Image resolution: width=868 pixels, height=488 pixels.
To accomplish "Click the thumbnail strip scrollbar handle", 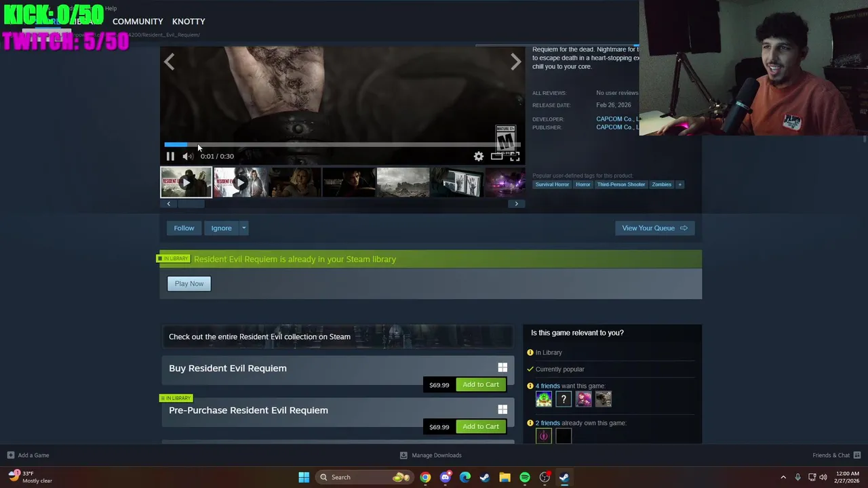I will tap(191, 204).
